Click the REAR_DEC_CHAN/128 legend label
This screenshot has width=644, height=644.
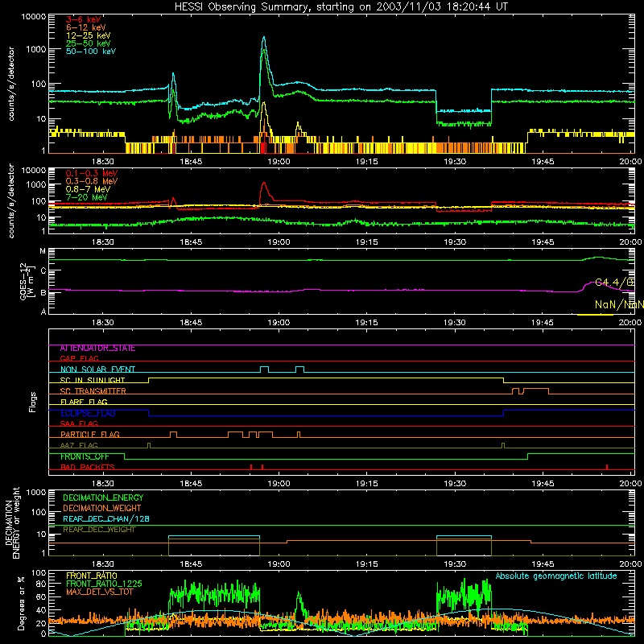tap(106, 519)
